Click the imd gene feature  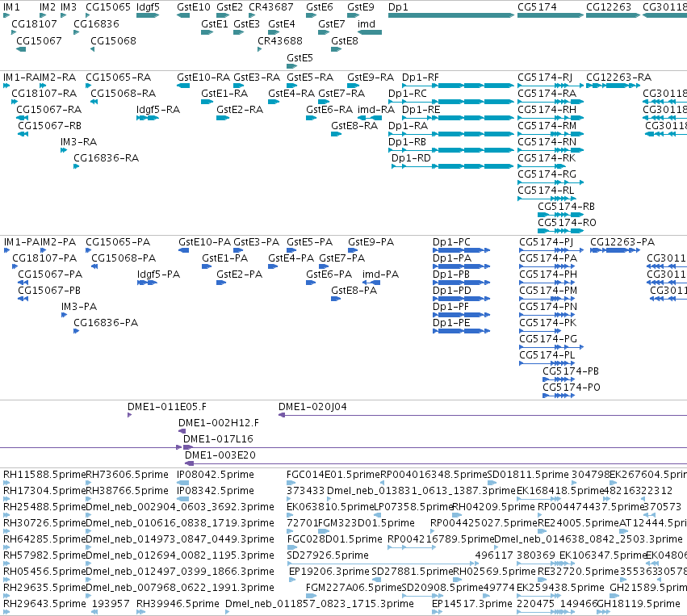pos(370,32)
